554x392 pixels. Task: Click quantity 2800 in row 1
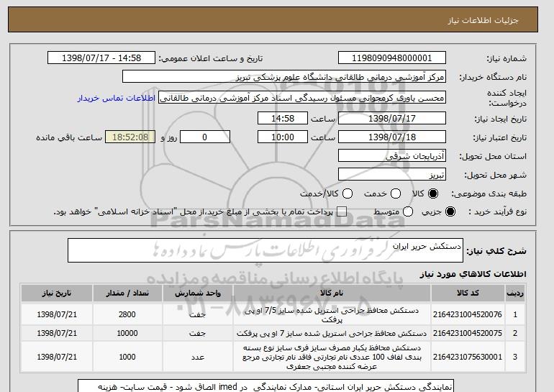127,314
